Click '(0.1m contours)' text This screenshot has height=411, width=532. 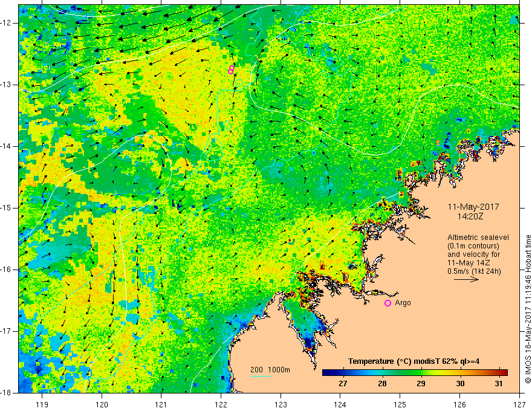coord(473,246)
